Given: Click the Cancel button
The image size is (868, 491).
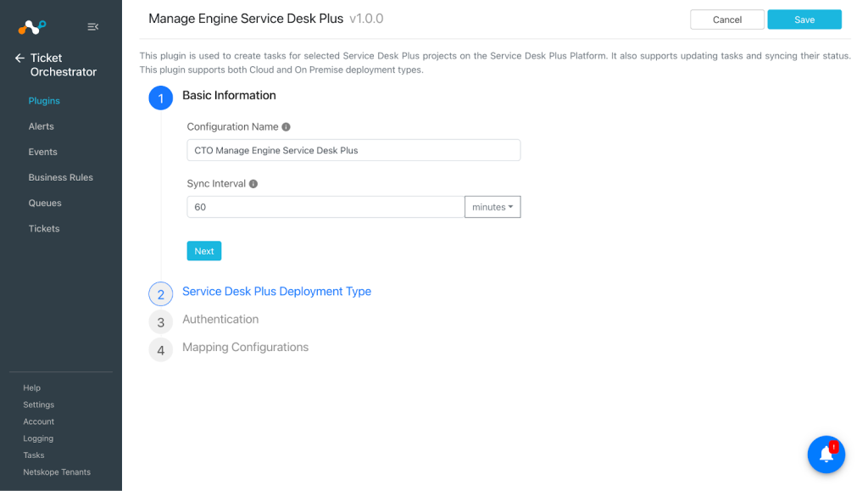Looking at the screenshot, I should click(726, 20).
